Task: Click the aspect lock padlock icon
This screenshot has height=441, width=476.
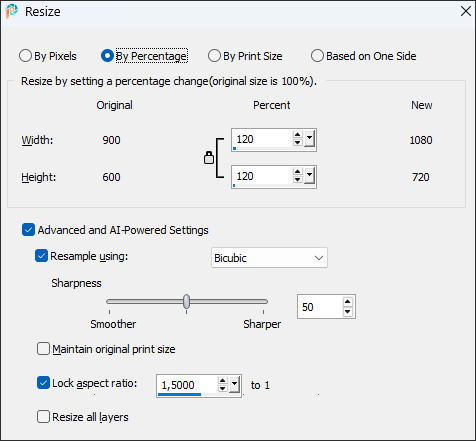Action: [x=209, y=157]
